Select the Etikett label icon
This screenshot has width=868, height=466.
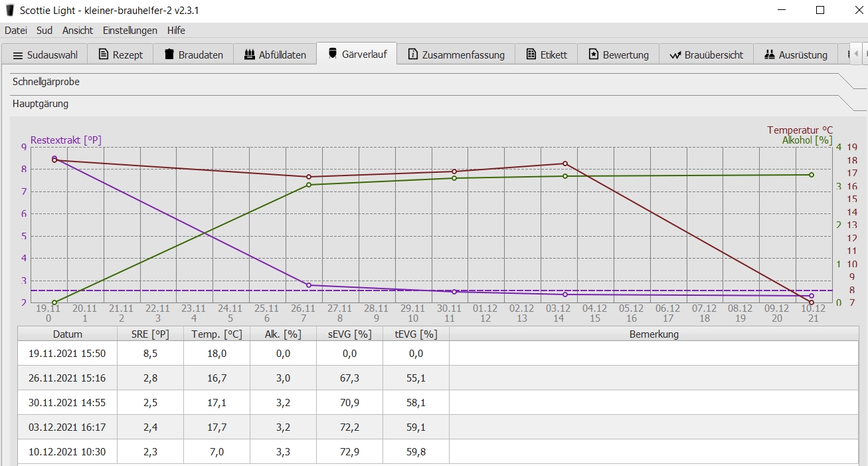pyautogui.click(x=531, y=55)
